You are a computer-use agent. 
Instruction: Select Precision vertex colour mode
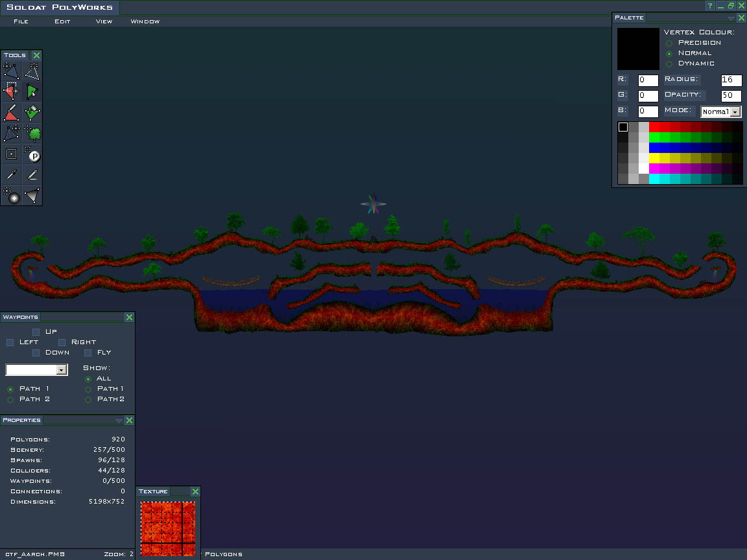coord(669,43)
